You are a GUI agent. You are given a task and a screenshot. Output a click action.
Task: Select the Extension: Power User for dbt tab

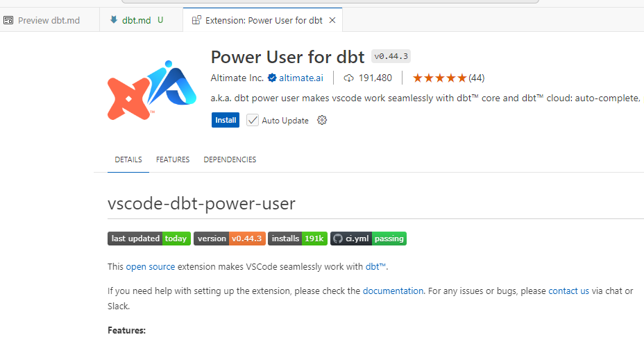[263, 20]
